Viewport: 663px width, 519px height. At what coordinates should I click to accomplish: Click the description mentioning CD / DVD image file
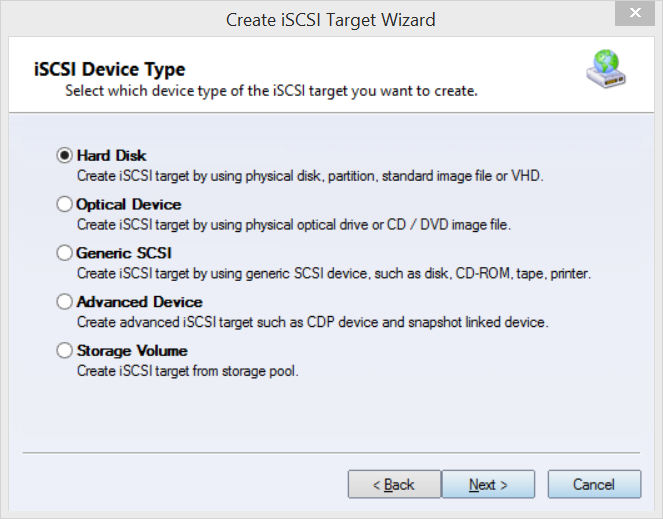(294, 225)
